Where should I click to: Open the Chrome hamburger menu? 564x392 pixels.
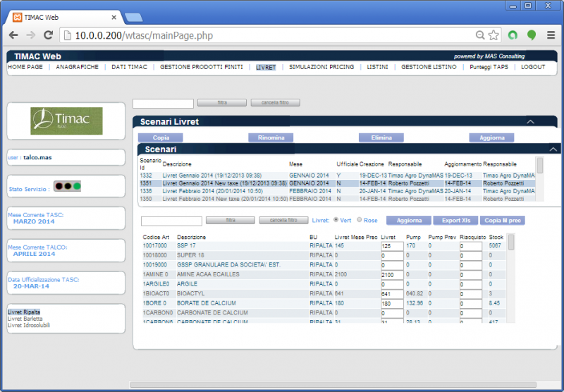coord(551,35)
